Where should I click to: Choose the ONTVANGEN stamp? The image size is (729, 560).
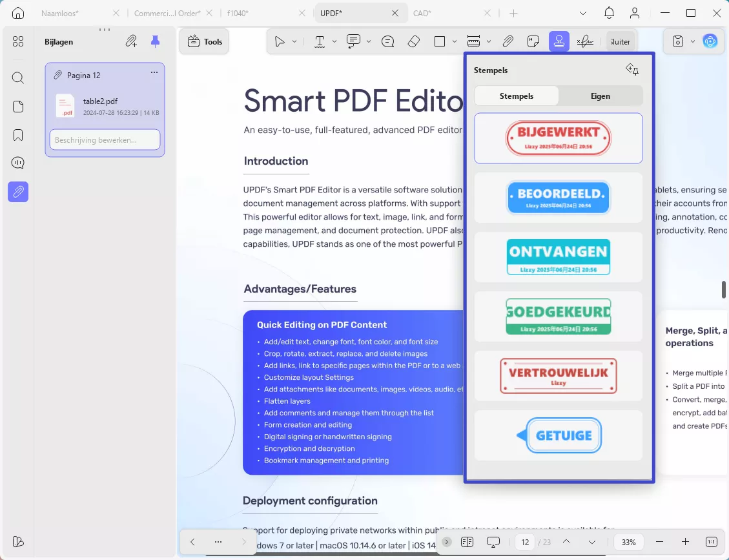[x=559, y=257]
